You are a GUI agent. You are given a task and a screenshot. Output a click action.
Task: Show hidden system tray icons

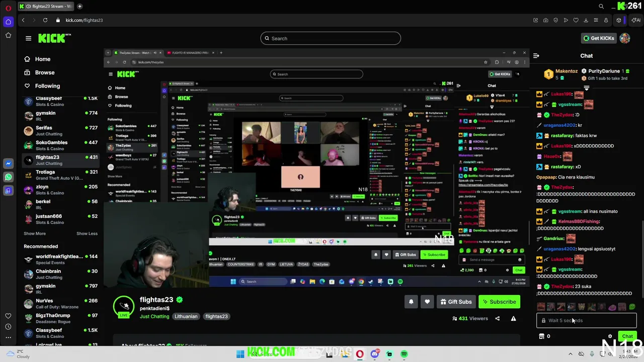[x=570, y=354]
